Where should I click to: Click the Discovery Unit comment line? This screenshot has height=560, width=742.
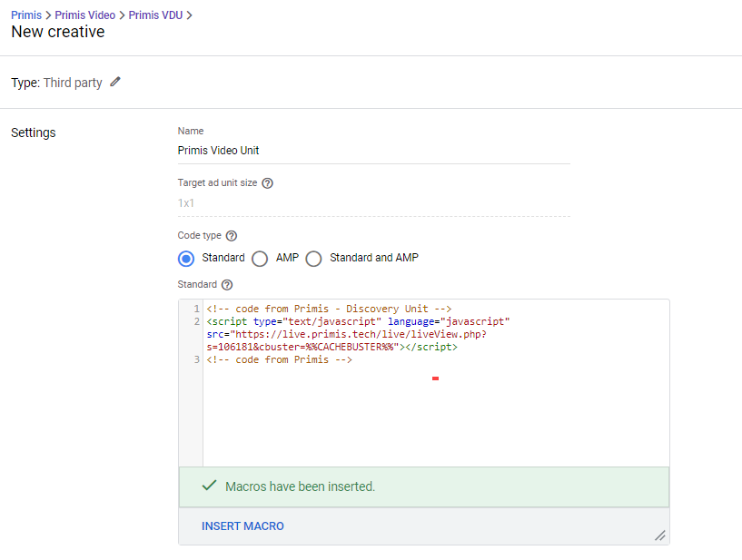[329, 309]
